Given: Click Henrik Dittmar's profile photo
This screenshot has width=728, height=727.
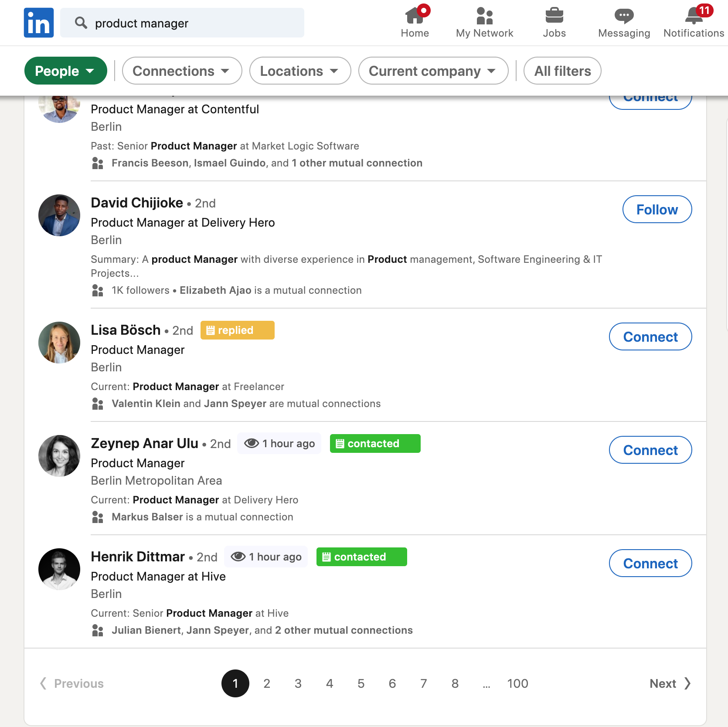Looking at the screenshot, I should click(59, 569).
